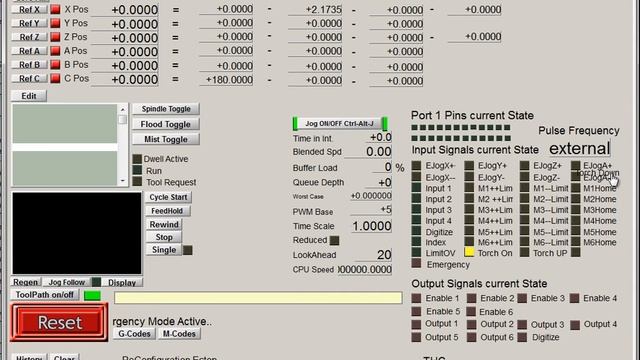
Task: Click the Display button
Action: point(122,282)
